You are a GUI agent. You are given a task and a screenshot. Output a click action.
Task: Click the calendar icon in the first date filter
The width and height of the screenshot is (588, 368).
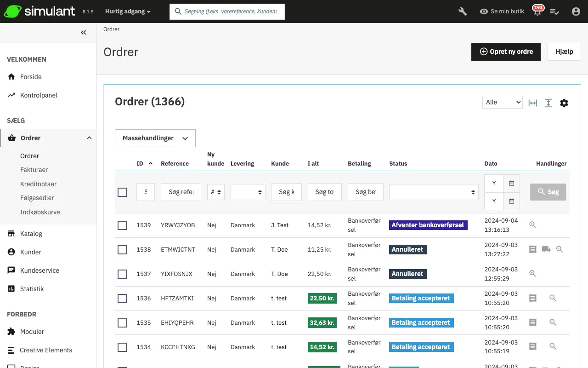click(512, 183)
